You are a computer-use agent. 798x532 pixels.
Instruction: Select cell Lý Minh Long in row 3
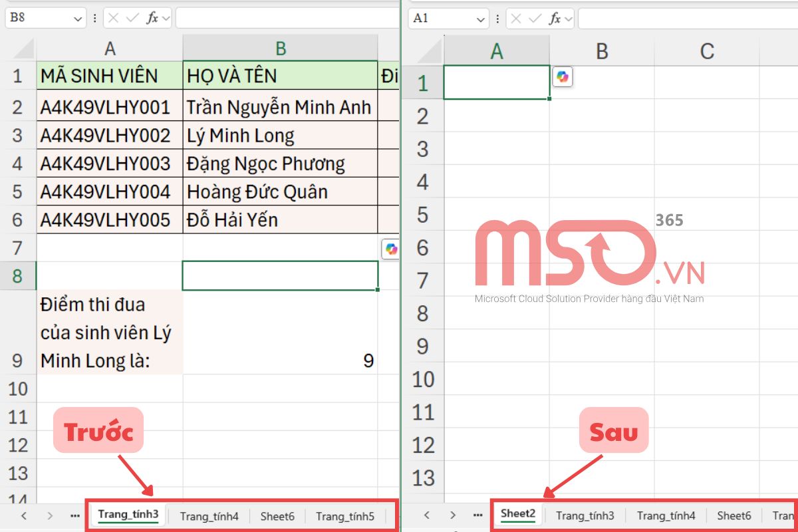pos(281,136)
